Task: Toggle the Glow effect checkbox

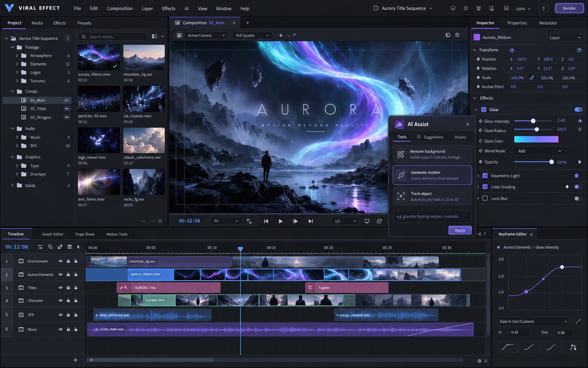Action: (x=484, y=109)
